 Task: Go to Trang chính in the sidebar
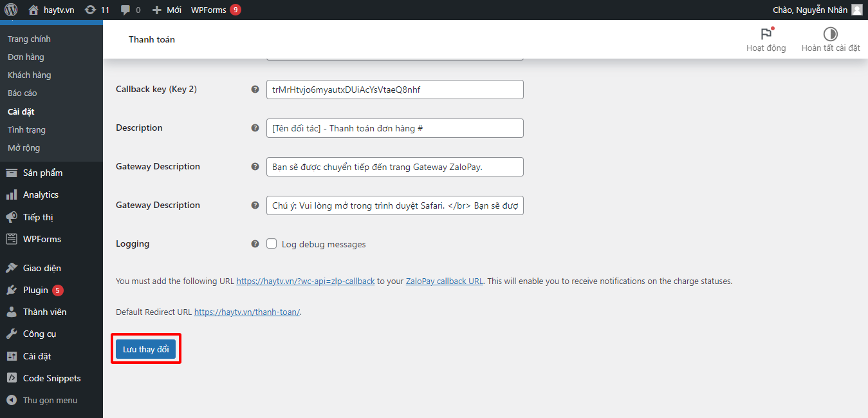point(29,39)
